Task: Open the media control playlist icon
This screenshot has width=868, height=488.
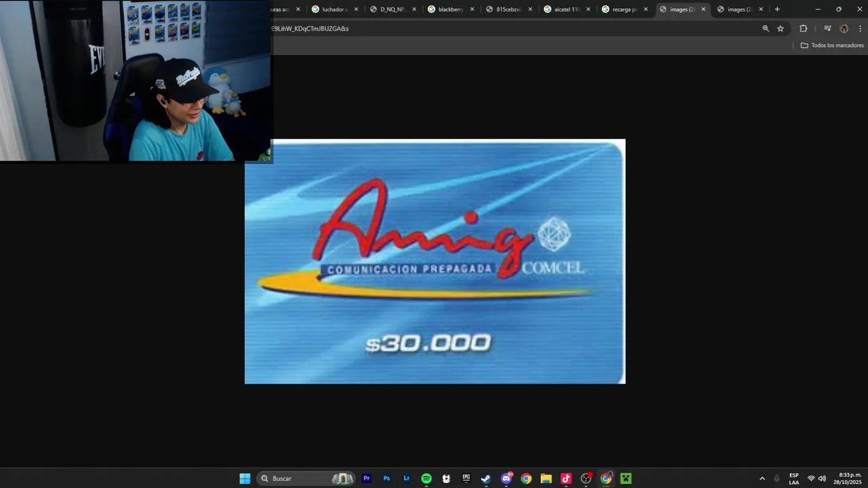Action: 827,28
